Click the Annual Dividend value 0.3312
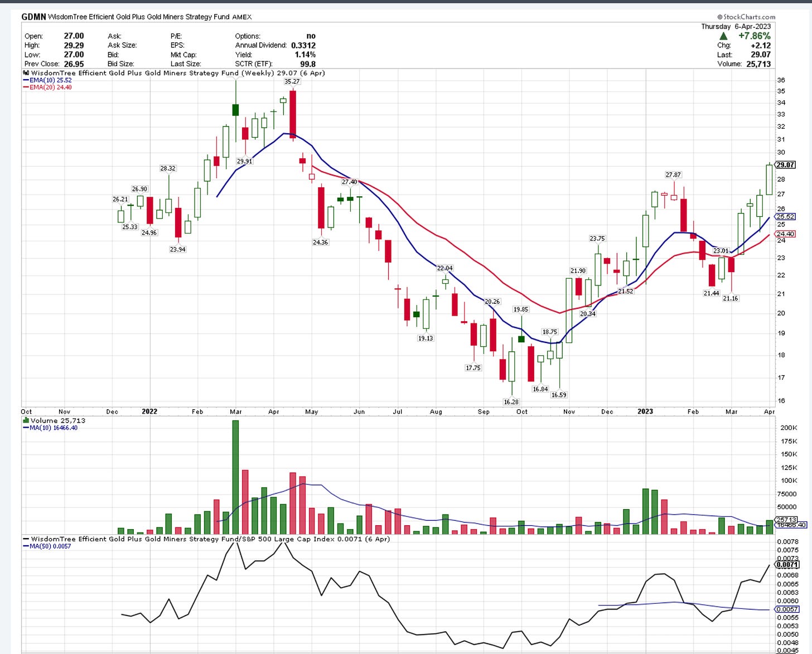 (303, 45)
